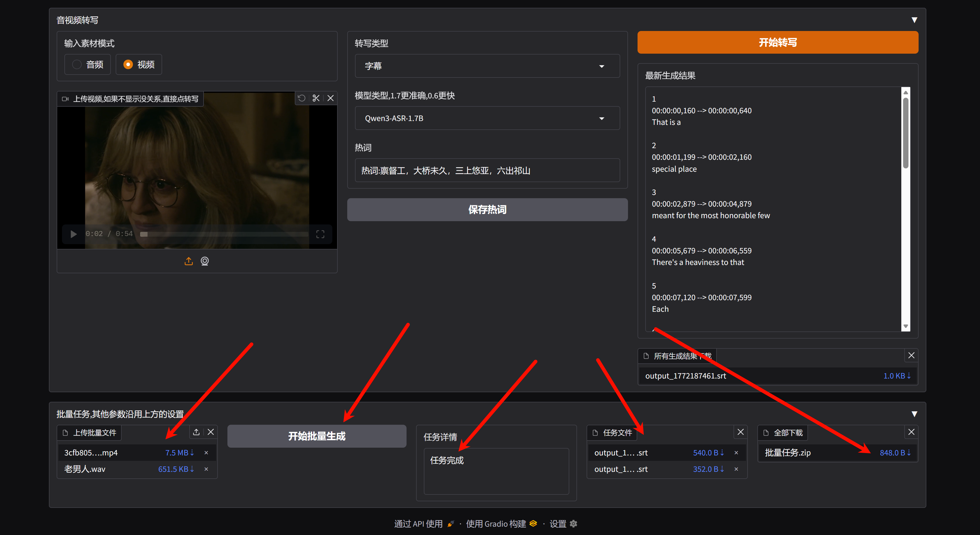Click the video progress seek bar
The height and width of the screenshot is (535, 980).
click(x=224, y=234)
